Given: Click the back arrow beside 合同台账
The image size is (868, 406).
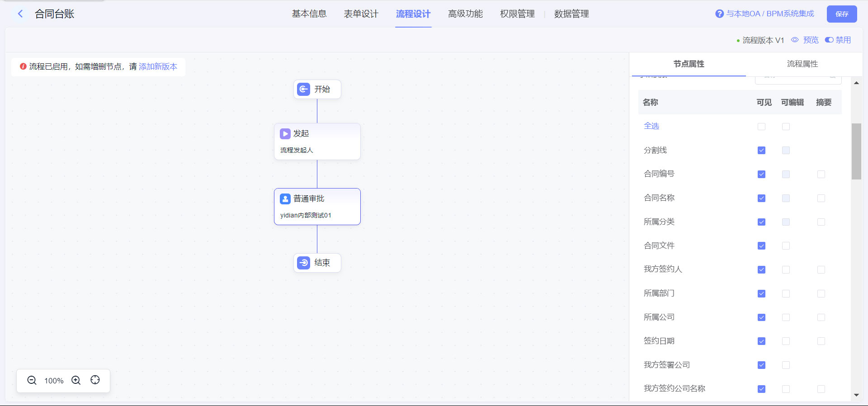Looking at the screenshot, I should point(20,14).
